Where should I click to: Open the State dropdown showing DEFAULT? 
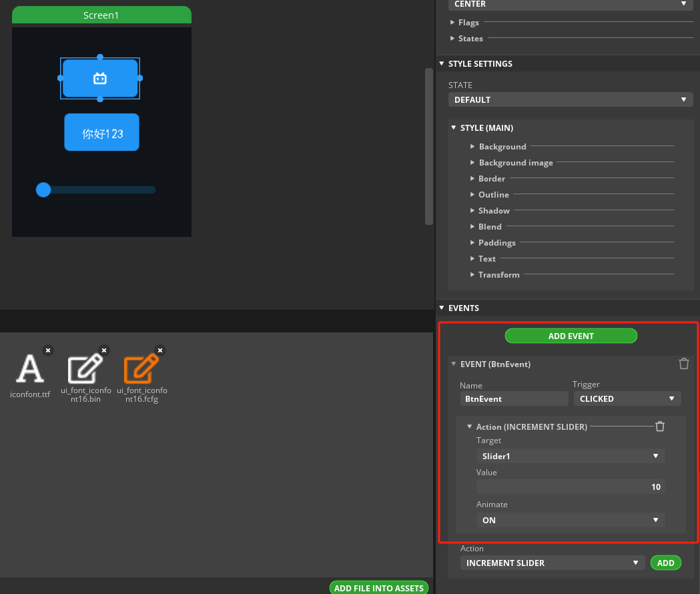click(x=570, y=99)
